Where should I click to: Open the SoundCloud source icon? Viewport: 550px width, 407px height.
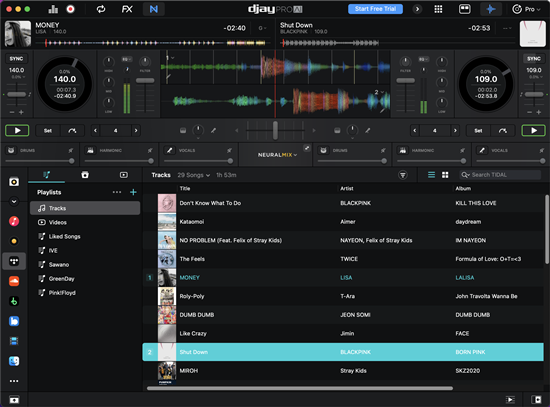point(14,281)
